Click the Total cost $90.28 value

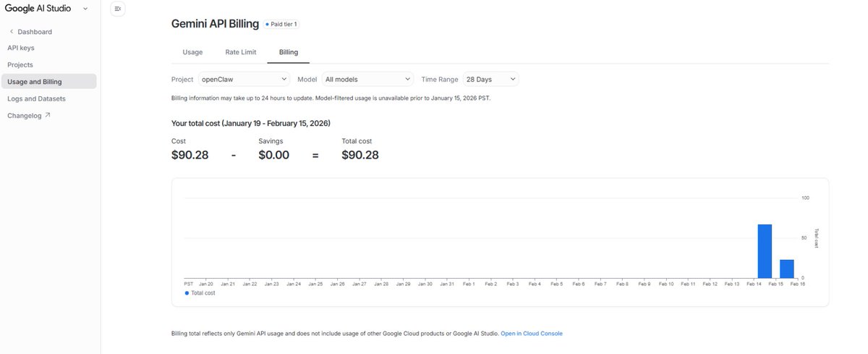[360, 155]
